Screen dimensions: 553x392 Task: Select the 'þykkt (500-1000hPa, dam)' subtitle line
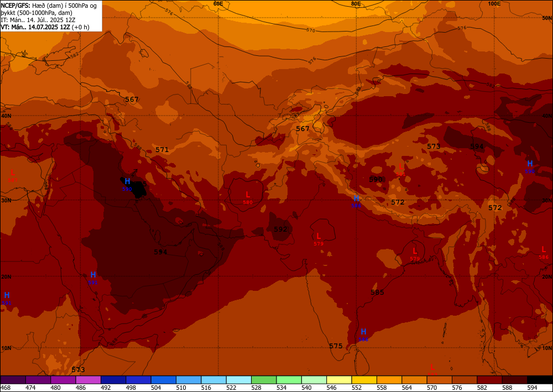pyautogui.click(x=36, y=13)
